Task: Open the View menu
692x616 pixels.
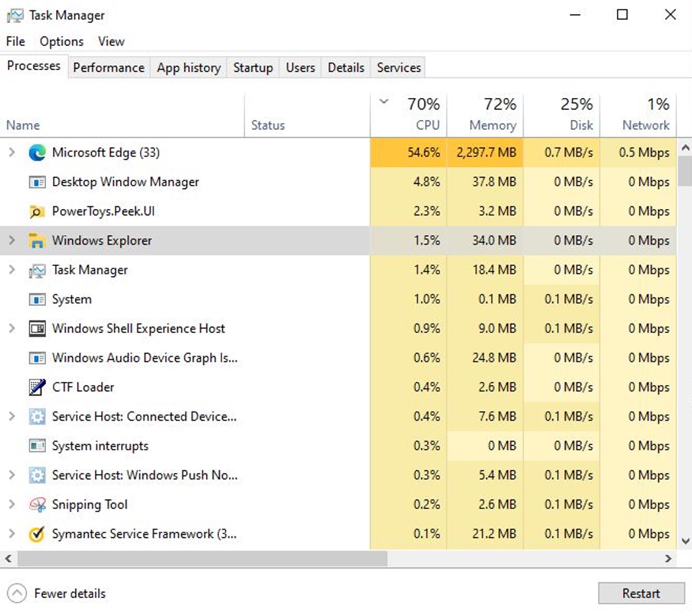Action: (111, 41)
